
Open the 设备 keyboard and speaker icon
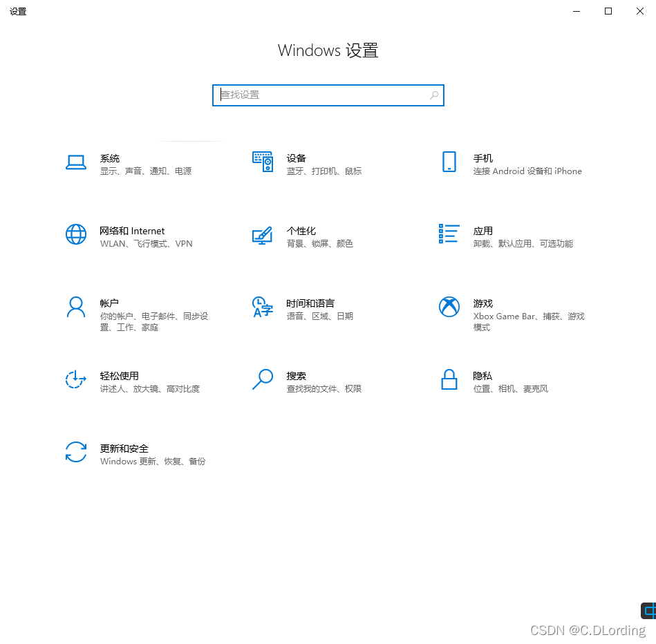pyautogui.click(x=263, y=162)
